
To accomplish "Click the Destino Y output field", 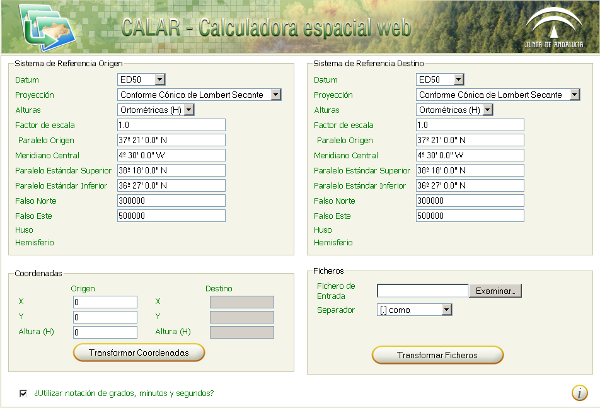I will tap(242, 317).
